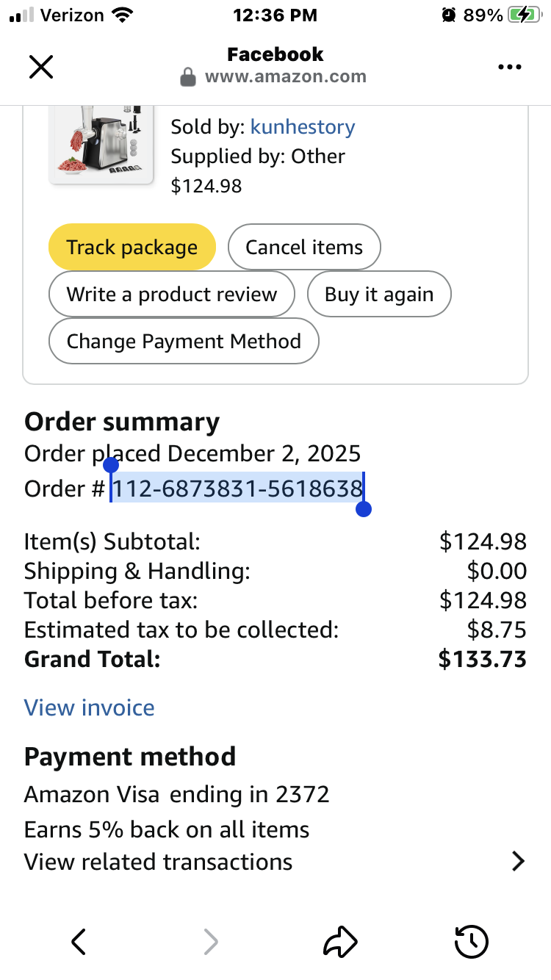Tap the padlock icon beside www.amazon.com
This screenshot has width=551, height=980.
click(188, 77)
